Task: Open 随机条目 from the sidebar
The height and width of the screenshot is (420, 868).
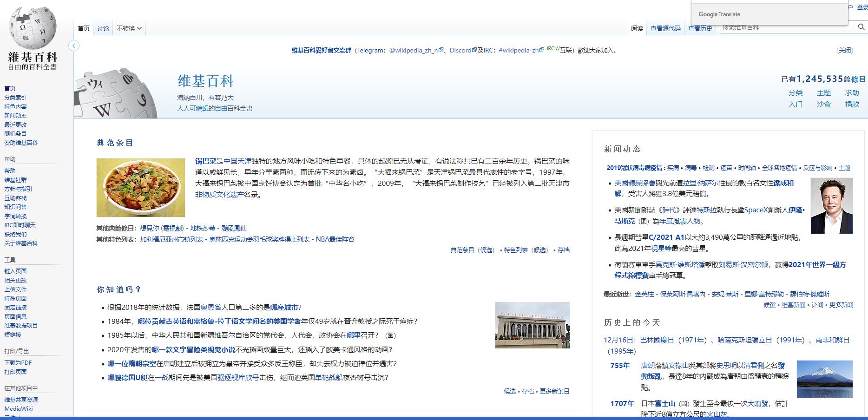Action: (15, 134)
